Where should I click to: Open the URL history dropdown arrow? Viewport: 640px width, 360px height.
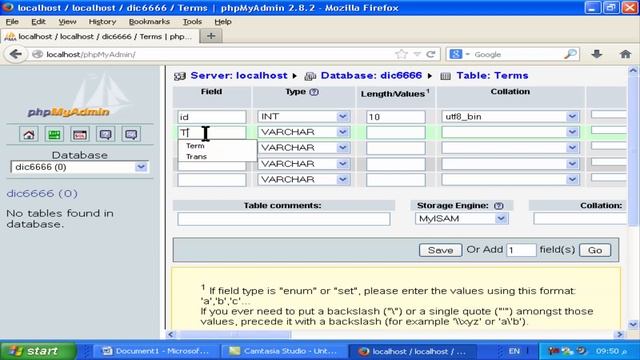click(417, 54)
